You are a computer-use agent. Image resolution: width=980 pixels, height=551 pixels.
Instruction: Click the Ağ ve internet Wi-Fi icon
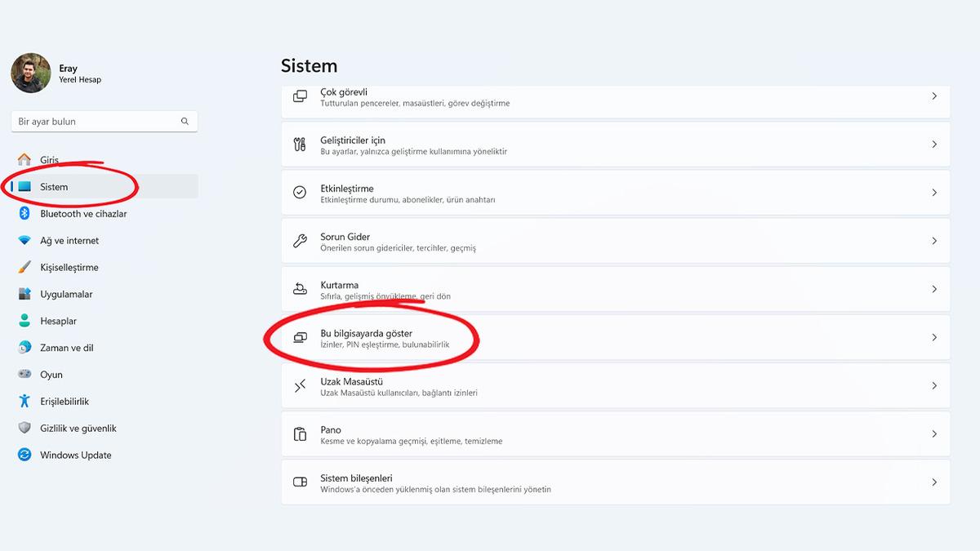point(24,241)
